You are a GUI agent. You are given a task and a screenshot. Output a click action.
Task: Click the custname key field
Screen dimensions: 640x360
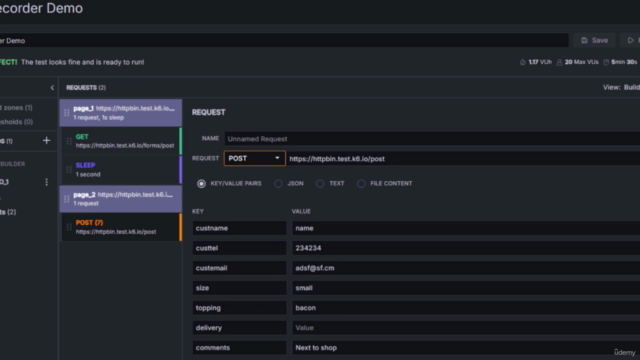239,228
